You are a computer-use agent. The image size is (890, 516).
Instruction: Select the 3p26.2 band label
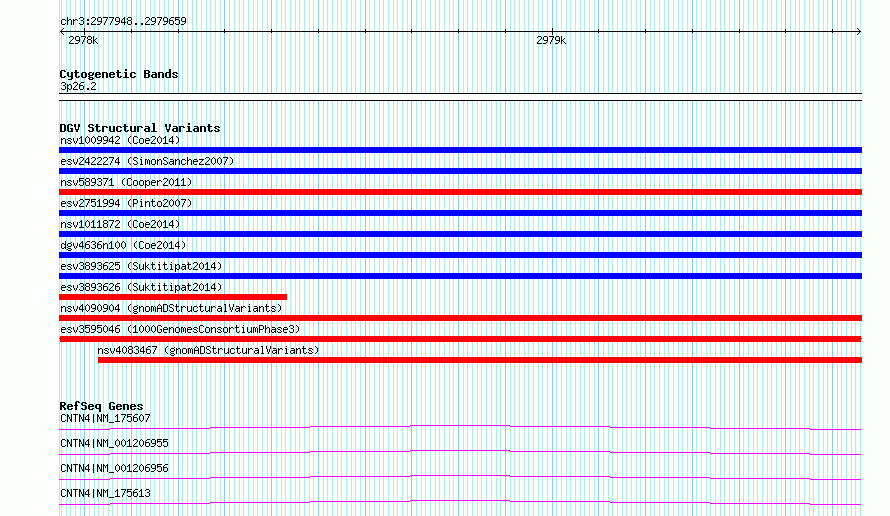pos(78,87)
